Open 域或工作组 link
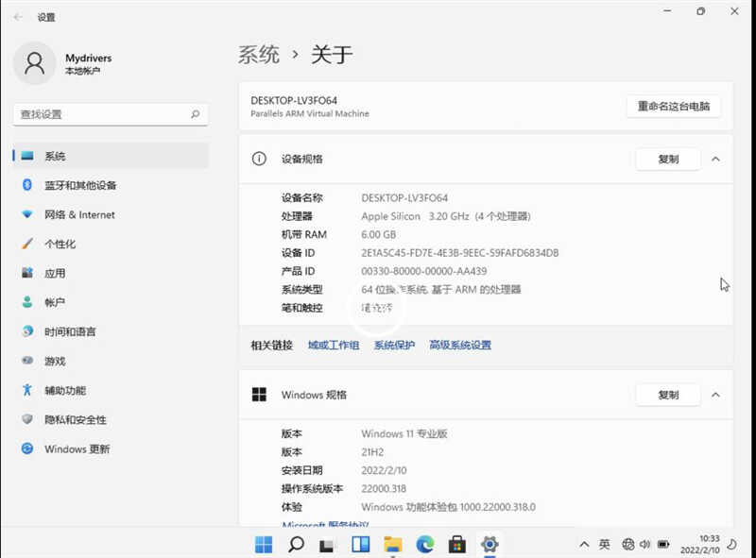The width and height of the screenshot is (756, 558). point(334,345)
